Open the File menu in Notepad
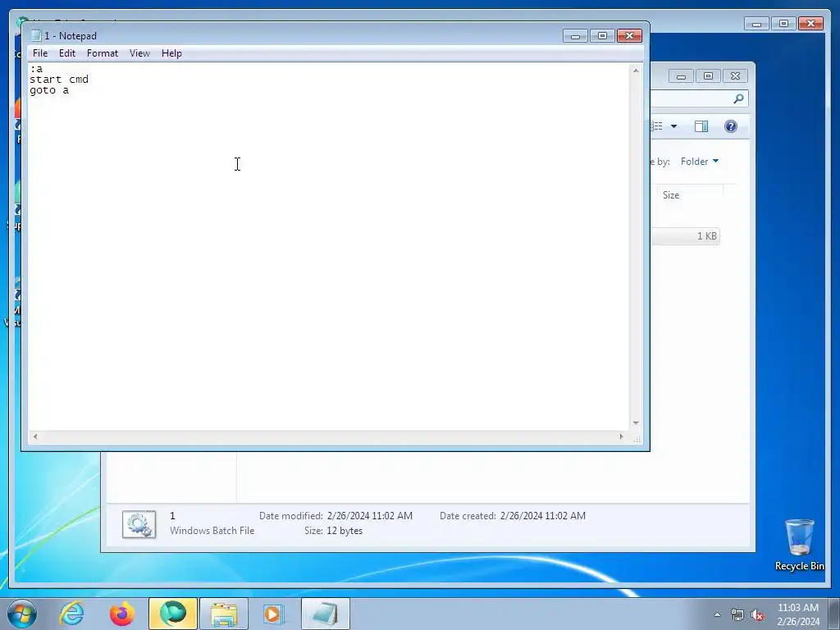The height and width of the screenshot is (630, 840). pyautogui.click(x=40, y=53)
